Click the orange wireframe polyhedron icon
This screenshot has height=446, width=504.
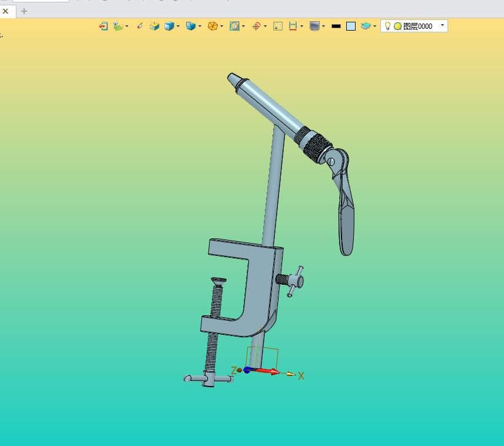[213, 26]
